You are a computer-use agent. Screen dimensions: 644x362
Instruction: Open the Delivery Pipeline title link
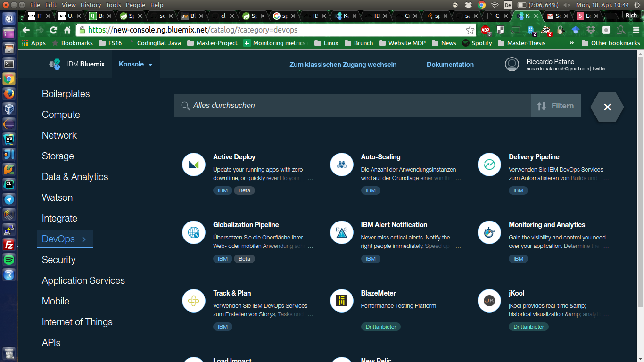pos(534,157)
